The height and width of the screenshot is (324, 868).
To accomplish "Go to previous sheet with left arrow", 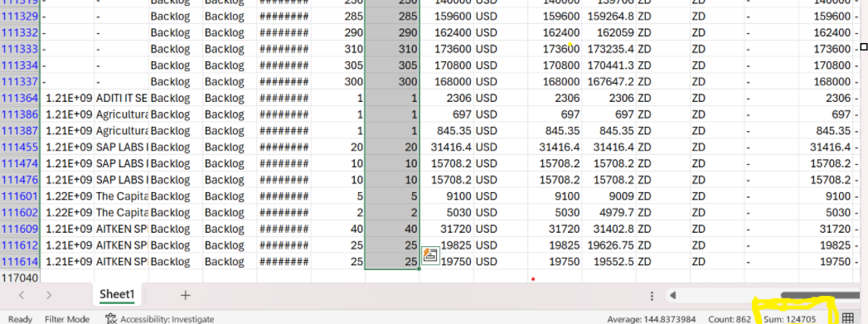I will click(22, 295).
